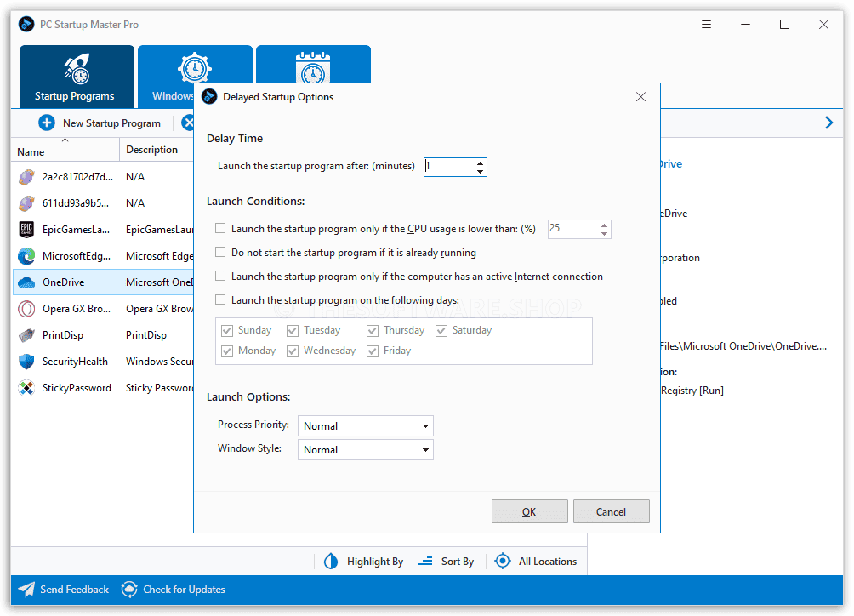Select the OneDrive row name
854x616 pixels.
pos(63,282)
